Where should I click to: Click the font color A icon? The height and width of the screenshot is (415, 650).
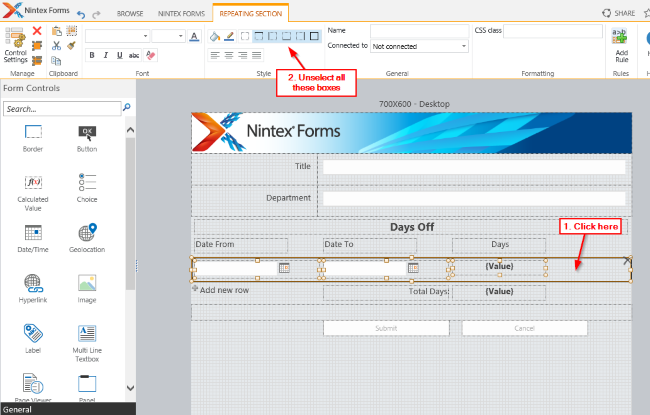pyautogui.click(x=194, y=36)
